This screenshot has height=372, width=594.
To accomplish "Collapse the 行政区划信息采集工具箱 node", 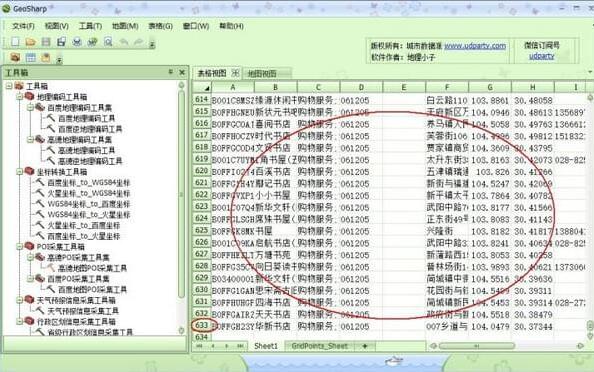I will (x=19, y=322).
